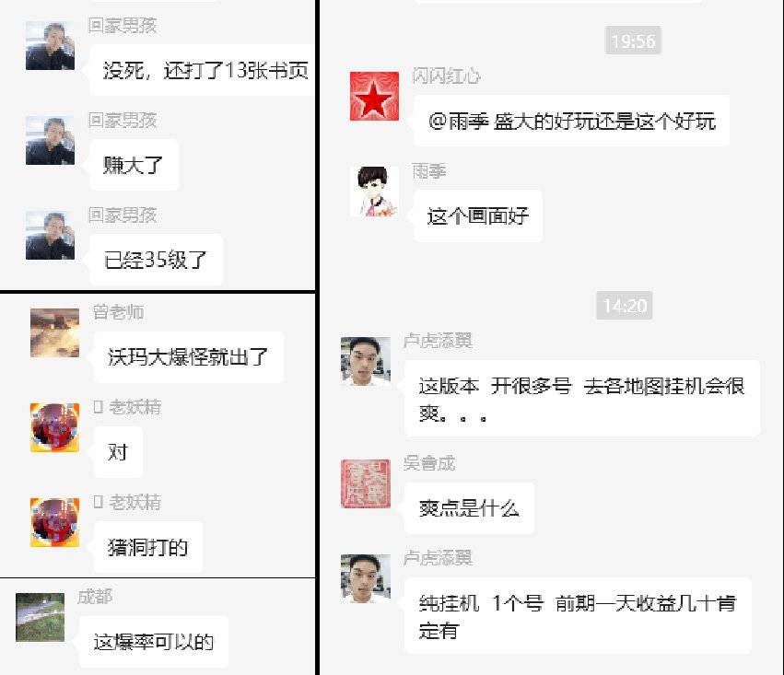Select the message 没死，还打了13张书页
The height and width of the screenshot is (675, 784).
point(203,70)
